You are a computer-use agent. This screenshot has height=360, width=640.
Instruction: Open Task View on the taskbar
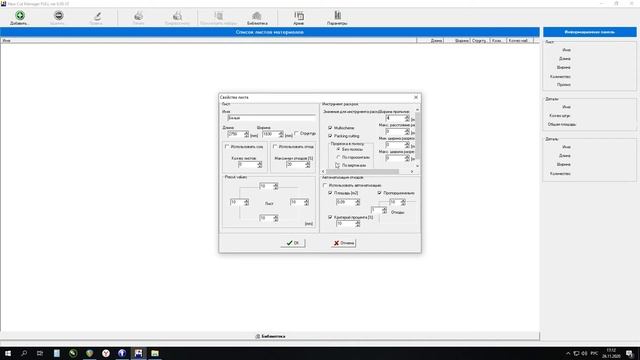pos(40,353)
